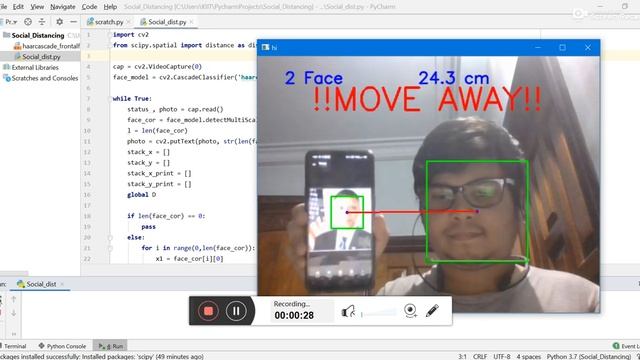The height and width of the screenshot is (360, 640).
Task: Click the Scratches and Consoles icon
Action: pos(7,78)
